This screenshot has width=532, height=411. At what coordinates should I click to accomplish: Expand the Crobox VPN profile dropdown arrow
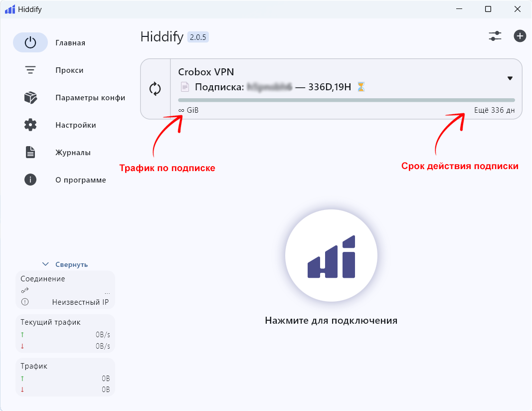click(510, 78)
